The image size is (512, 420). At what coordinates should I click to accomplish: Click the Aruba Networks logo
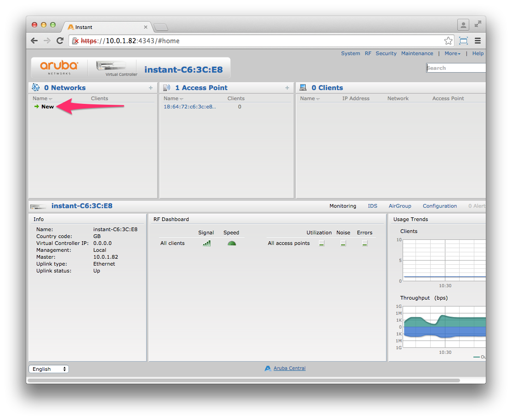pos(59,68)
